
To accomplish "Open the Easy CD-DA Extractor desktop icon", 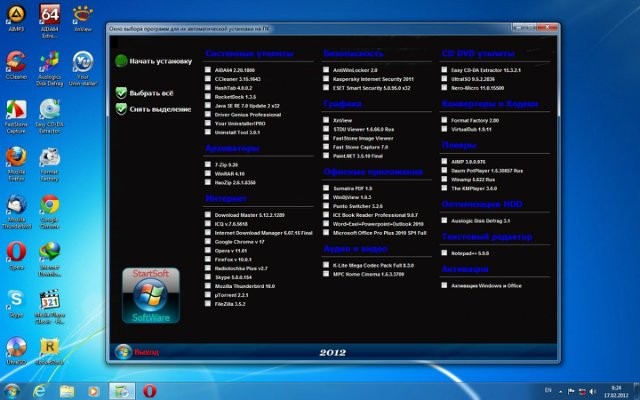I will pos(49,116).
